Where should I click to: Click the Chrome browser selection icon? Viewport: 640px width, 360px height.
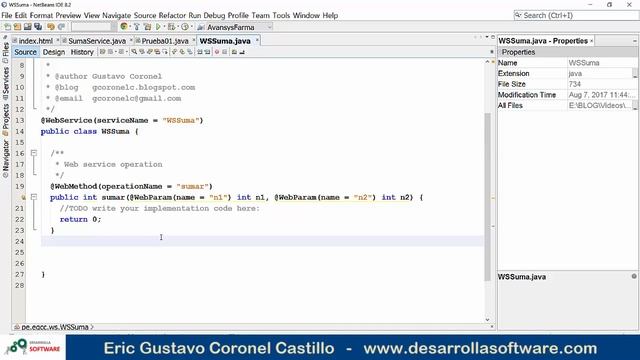coord(124,27)
